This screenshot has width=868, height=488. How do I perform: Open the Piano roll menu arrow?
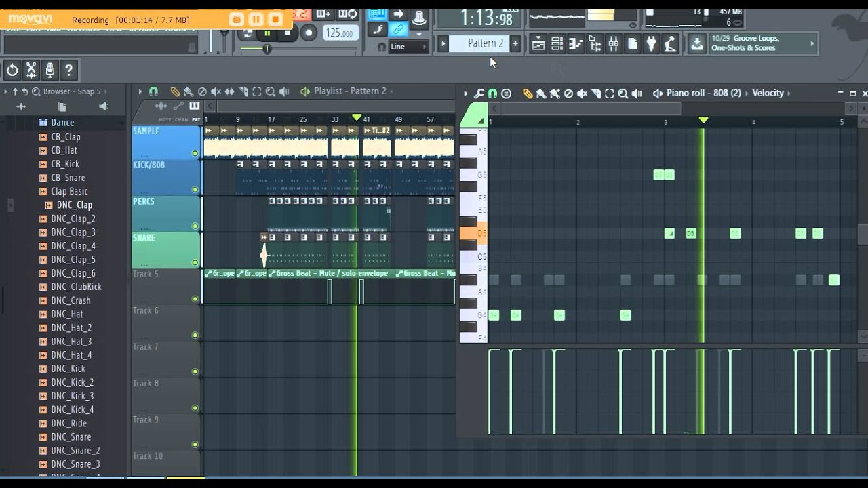(465, 94)
